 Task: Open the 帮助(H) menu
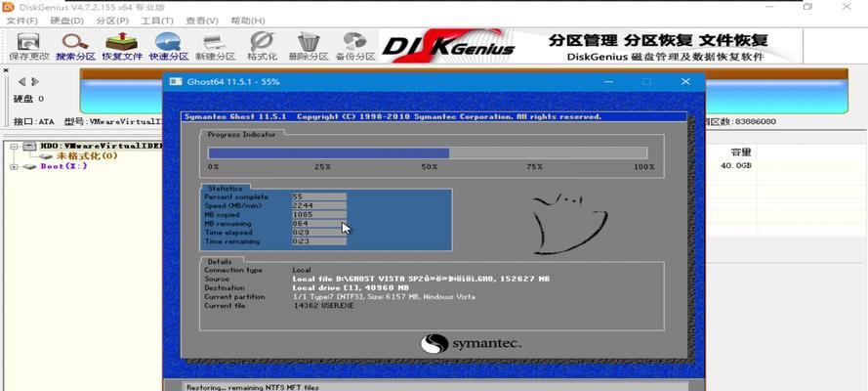(248, 21)
